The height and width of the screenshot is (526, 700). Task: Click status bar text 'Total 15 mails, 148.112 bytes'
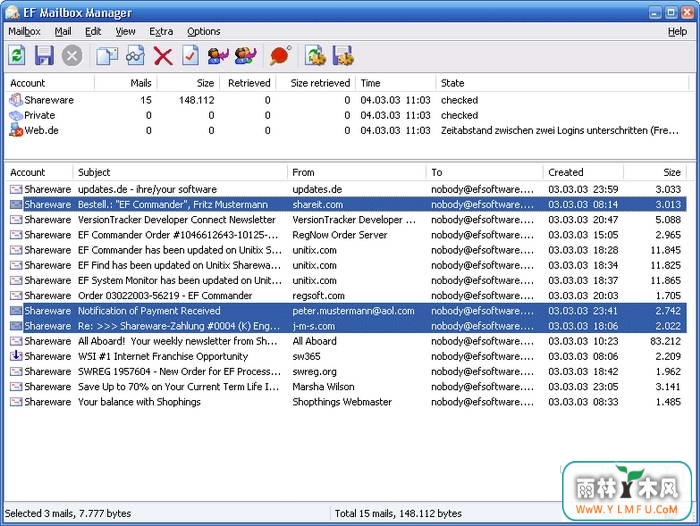coord(398,513)
